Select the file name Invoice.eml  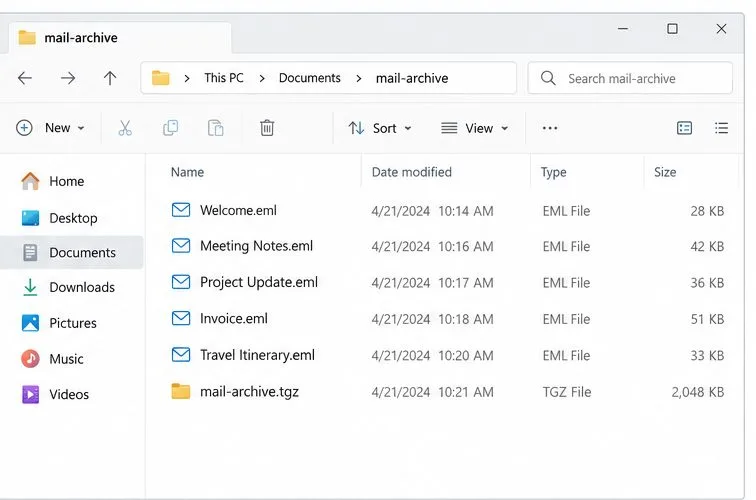click(x=234, y=318)
